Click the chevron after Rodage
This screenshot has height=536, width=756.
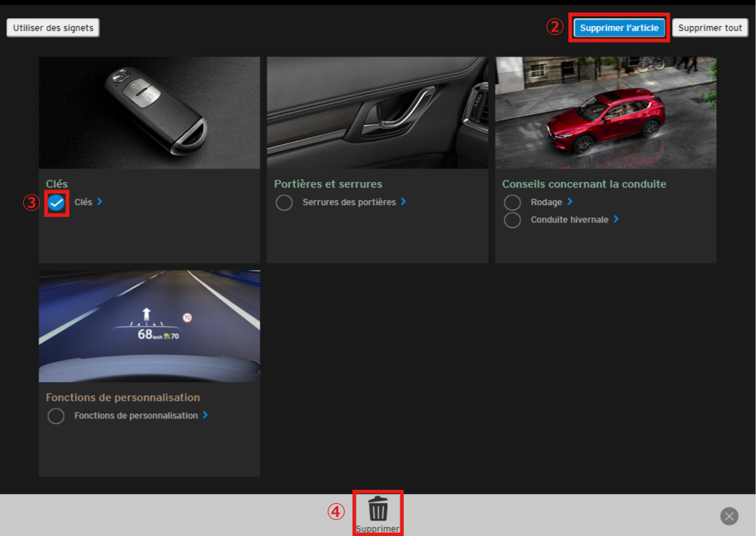570,202
